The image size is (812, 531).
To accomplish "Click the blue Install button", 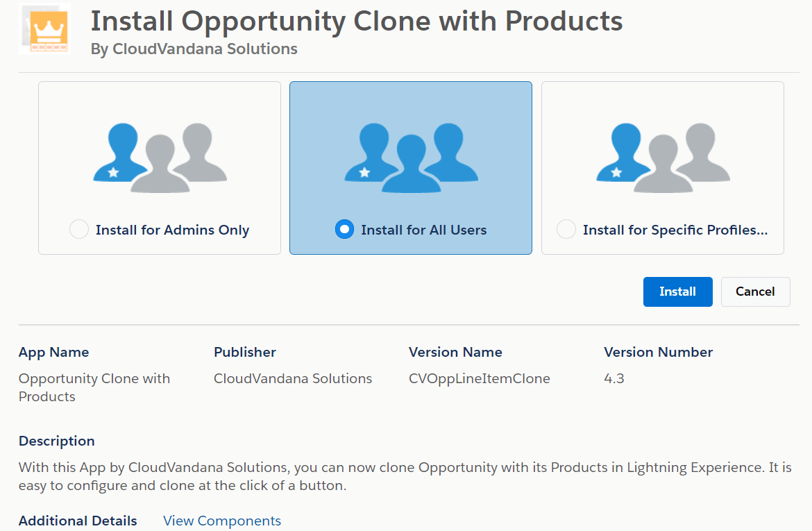I will (678, 292).
